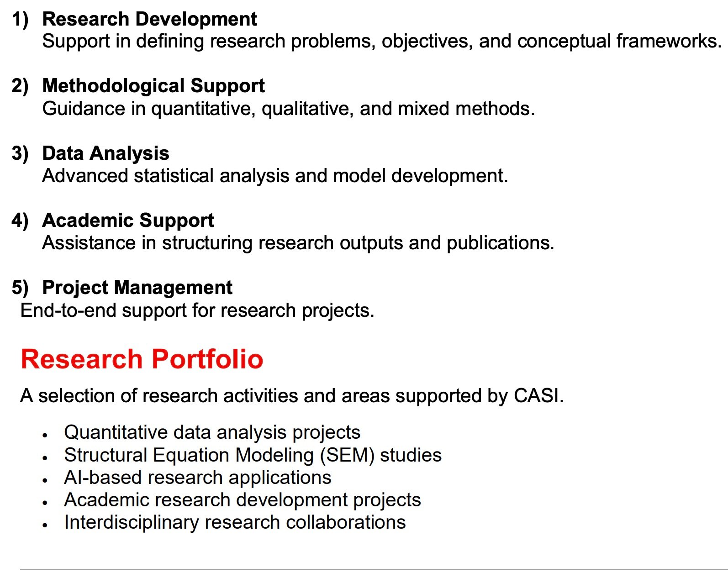Click the red Research Portfolio title

point(142,359)
